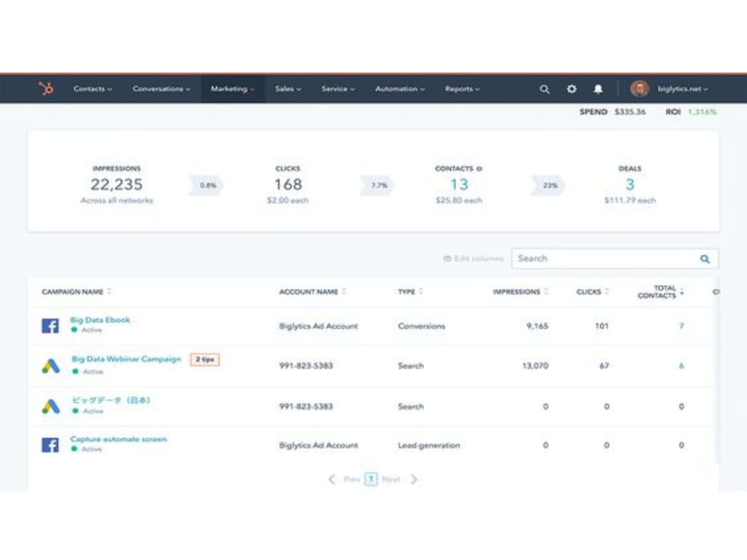Open the Marketing menu
Screen dimensions: 747x560
[232, 89]
